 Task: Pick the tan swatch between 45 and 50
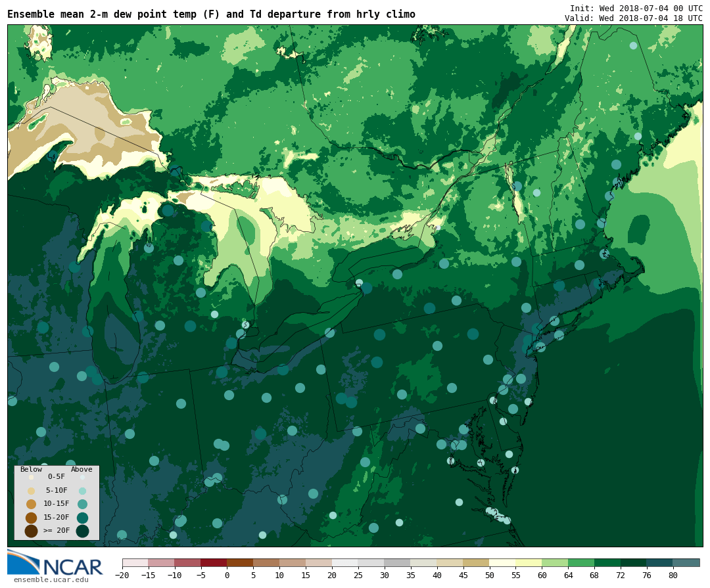[476, 562]
